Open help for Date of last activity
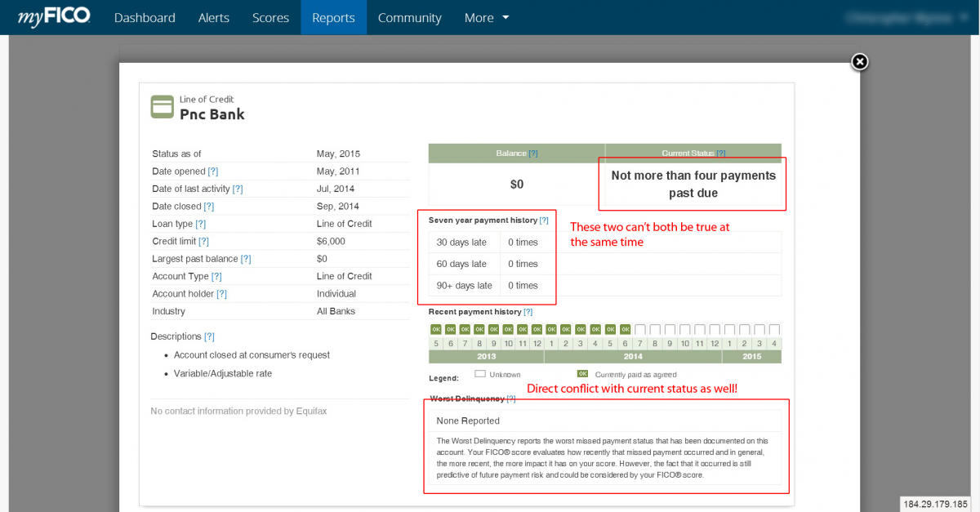Viewport: 980px width, 512px height. (238, 189)
